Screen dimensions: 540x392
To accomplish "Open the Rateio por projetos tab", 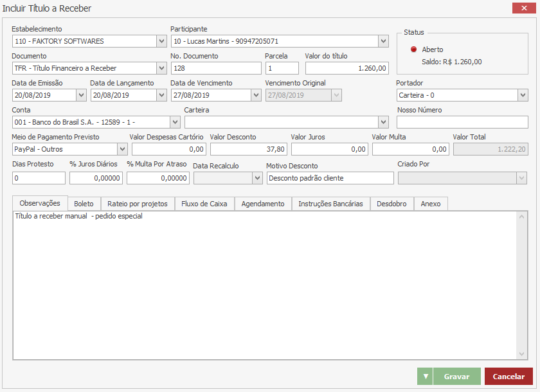I will 138,204.
